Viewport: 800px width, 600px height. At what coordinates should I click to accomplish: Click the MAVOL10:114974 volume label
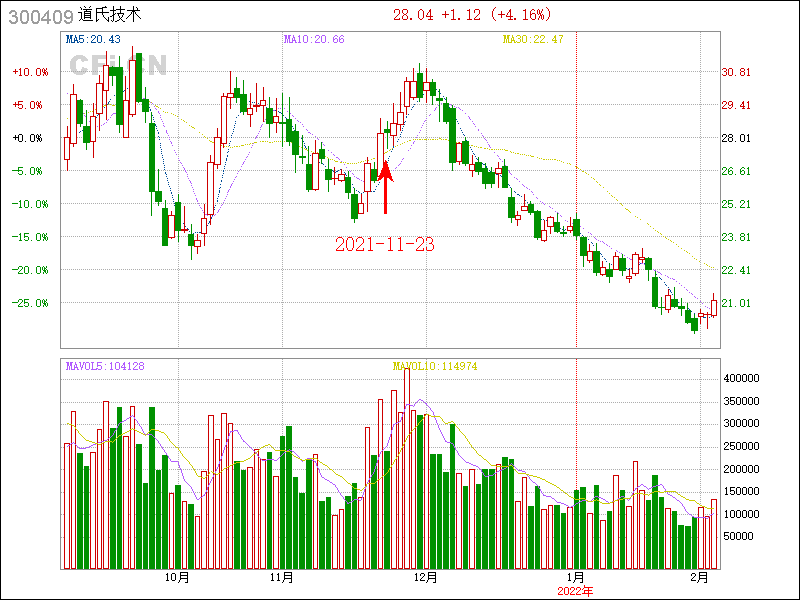(435, 366)
